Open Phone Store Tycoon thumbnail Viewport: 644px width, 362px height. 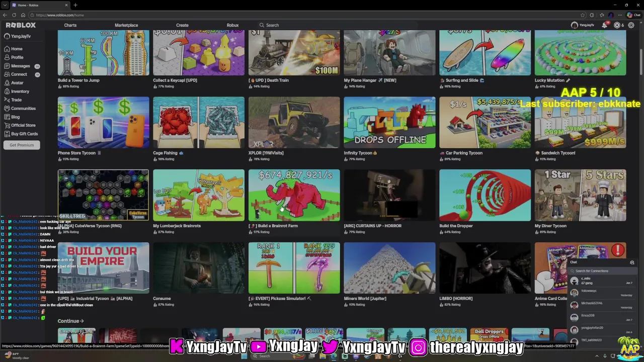(x=103, y=122)
